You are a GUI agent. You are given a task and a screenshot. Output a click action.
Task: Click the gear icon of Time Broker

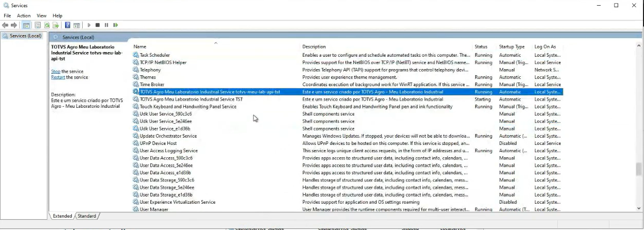136,85
